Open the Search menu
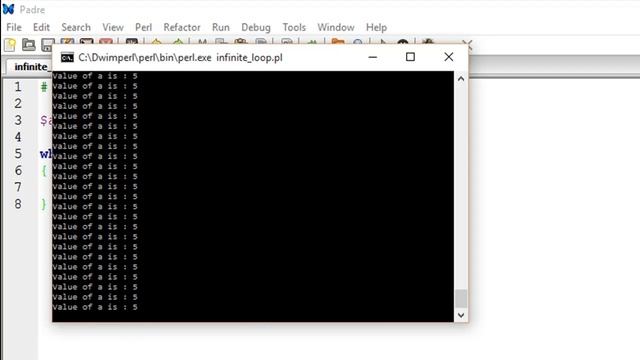640x360 pixels. pyautogui.click(x=76, y=27)
